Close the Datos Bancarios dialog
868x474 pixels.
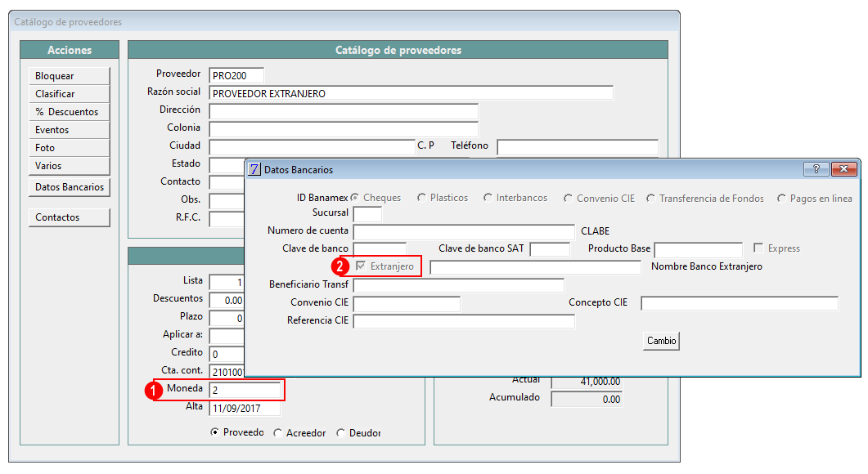[x=843, y=169]
